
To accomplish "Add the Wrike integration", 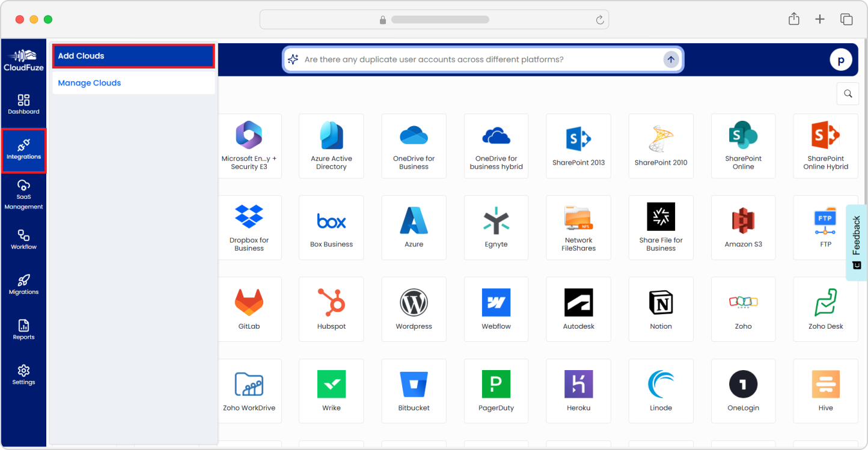I will pyautogui.click(x=331, y=391).
